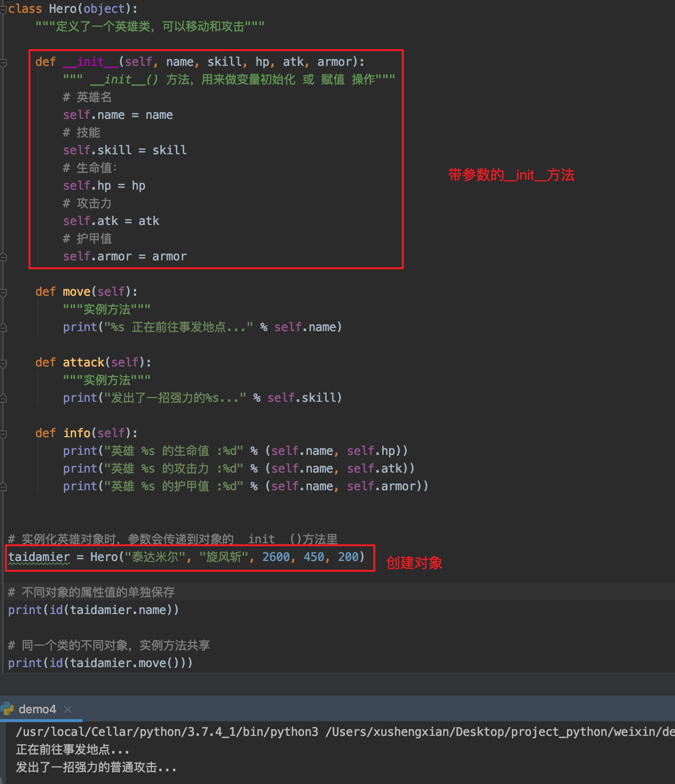
Task: Click the line 'print(id(taidamier.move()))'
Action: [100, 663]
